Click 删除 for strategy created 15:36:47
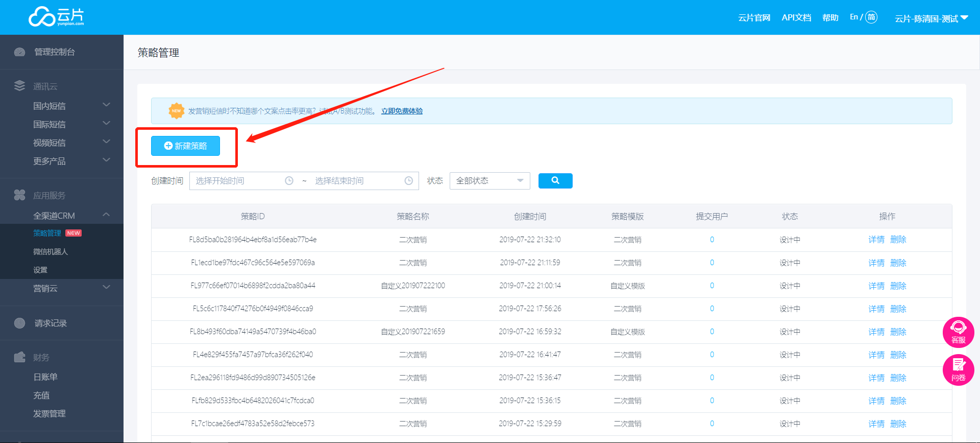This screenshot has height=443, width=980. [898, 378]
